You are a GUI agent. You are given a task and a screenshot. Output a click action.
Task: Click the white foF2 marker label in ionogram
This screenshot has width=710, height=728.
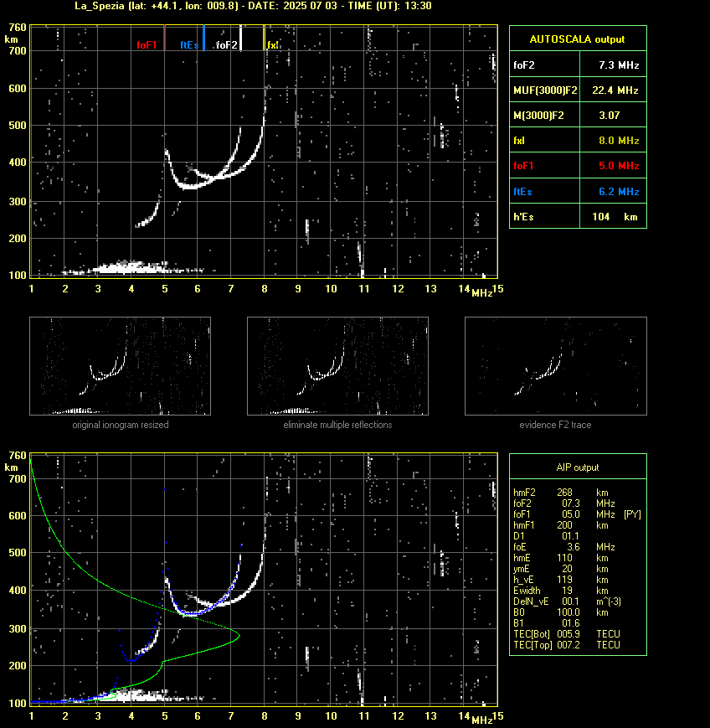click(227, 45)
